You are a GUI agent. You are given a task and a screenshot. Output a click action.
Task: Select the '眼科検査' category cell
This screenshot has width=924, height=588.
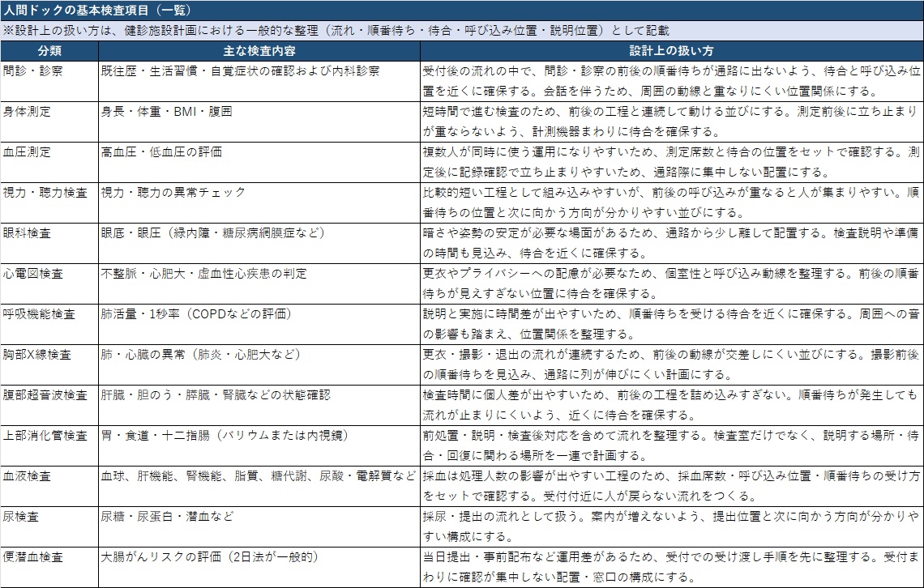tap(28, 232)
